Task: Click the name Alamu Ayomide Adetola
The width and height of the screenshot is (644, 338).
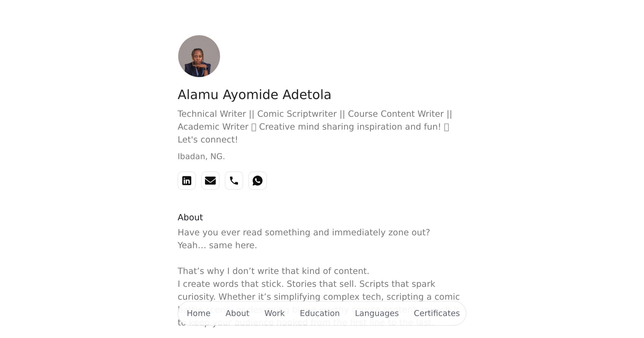Action: tap(254, 94)
